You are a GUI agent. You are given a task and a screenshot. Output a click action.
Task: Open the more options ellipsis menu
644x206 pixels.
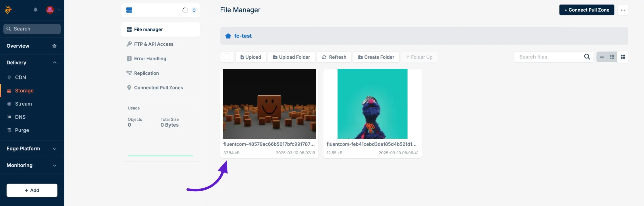(623, 10)
